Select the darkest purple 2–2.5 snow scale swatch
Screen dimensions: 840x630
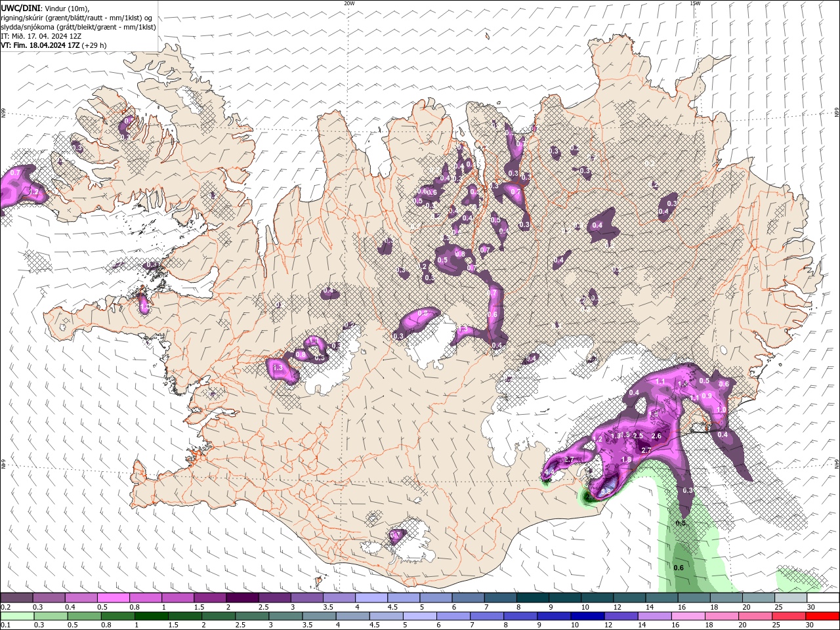tap(244, 598)
